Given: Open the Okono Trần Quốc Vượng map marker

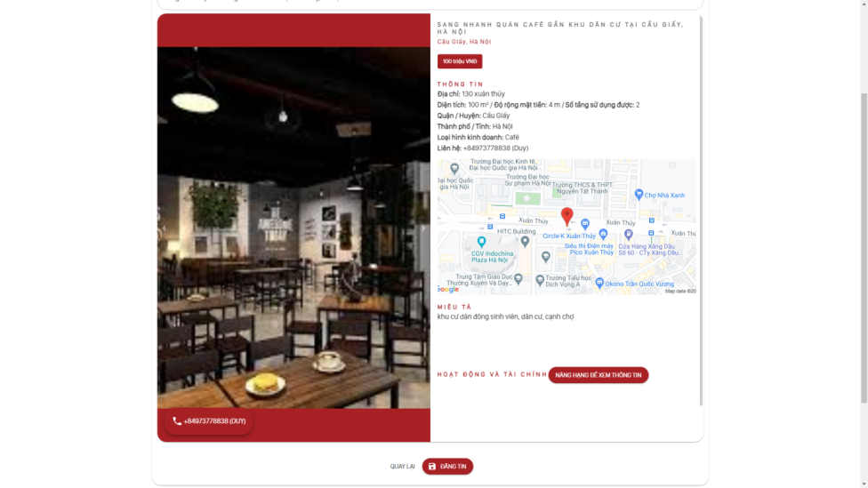Looking at the screenshot, I should [x=599, y=283].
